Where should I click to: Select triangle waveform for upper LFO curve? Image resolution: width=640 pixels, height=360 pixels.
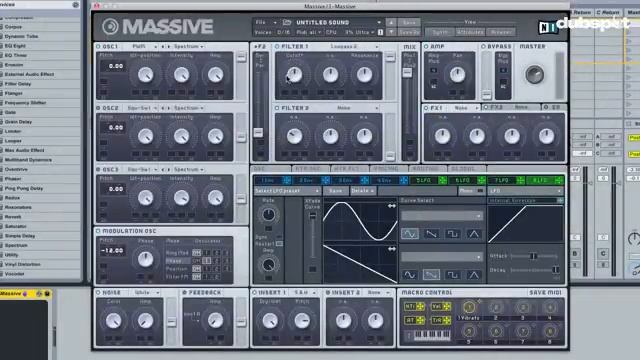474,234
